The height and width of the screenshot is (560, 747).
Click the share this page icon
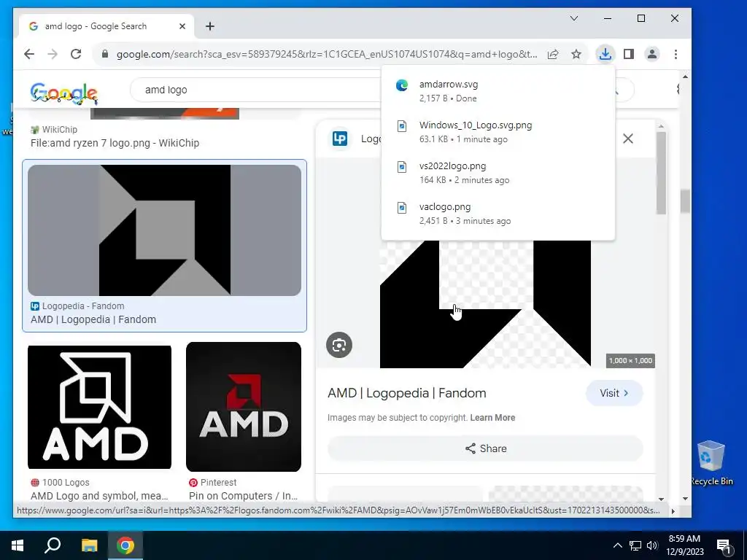tap(553, 54)
